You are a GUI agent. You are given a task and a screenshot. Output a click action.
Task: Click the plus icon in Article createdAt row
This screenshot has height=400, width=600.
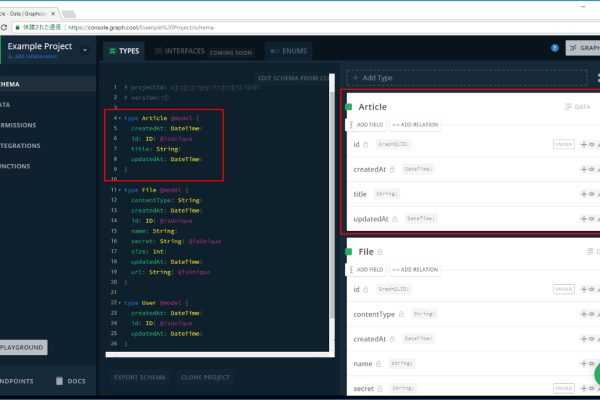coord(583,169)
